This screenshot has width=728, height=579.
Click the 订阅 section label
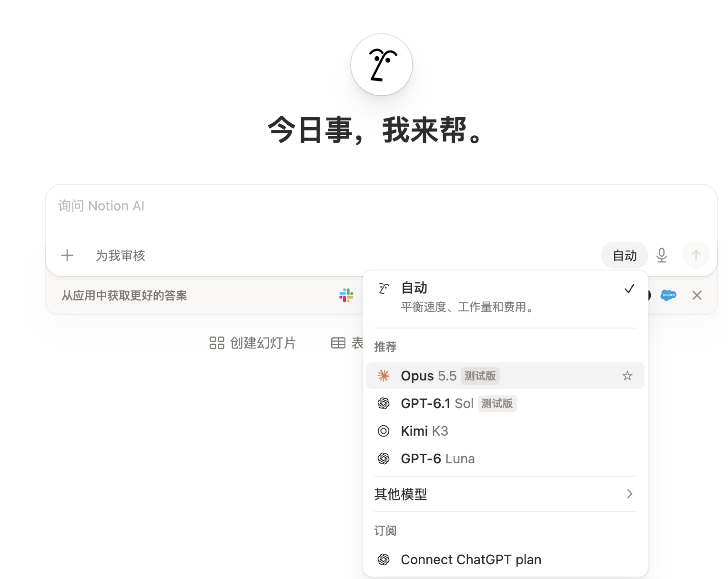click(385, 530)
